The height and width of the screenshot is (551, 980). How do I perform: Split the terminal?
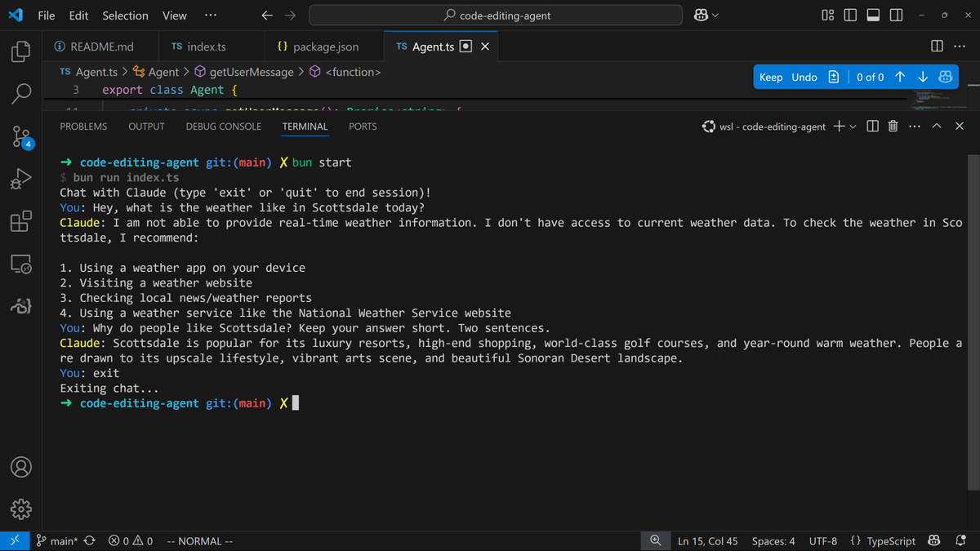872,127
